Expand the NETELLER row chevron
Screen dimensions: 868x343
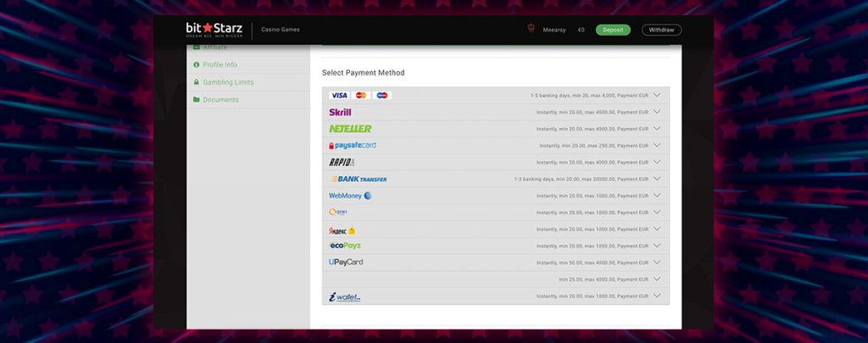click(x=657, y=129)
